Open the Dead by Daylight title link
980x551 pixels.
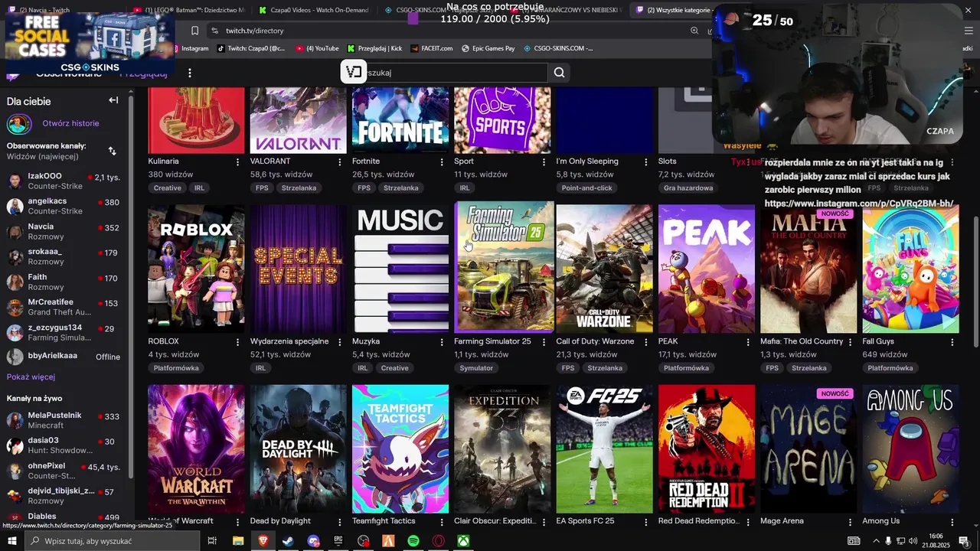[x=280, y=521]
